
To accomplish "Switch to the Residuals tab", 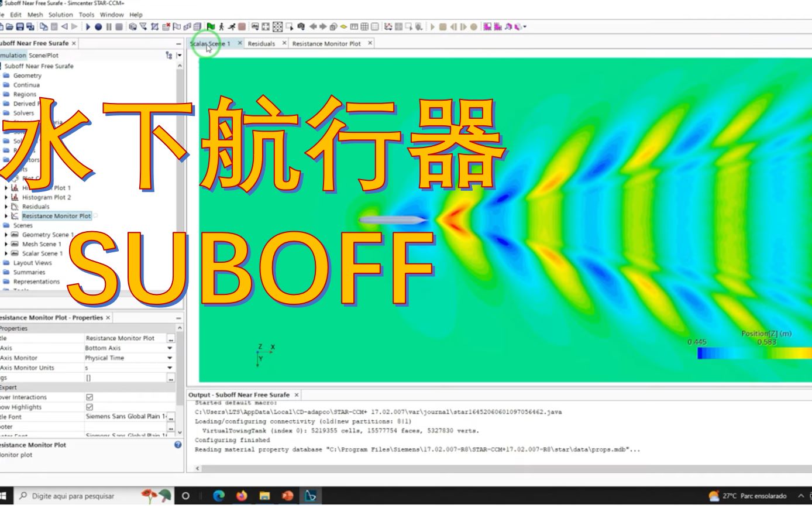I will (x=260, y=43).
